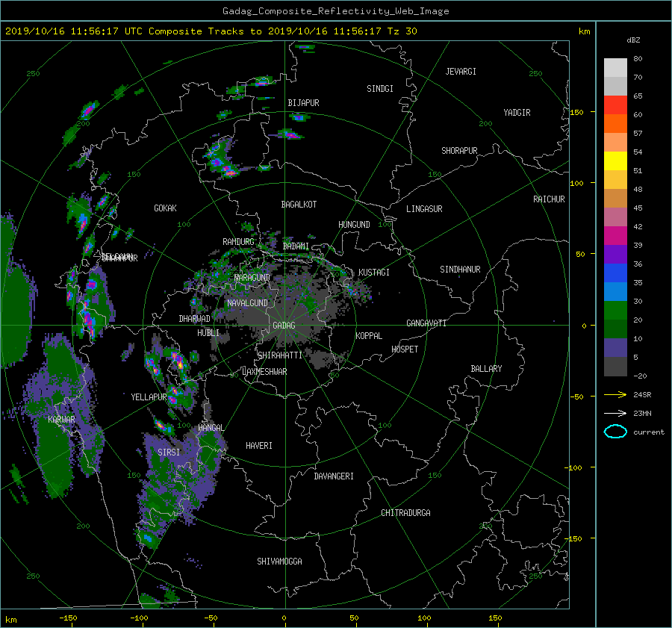Image resolution: width=672 pixels, height=628 pixels.
Task: Click the BADAMI label
Action: pyautogui.click(x=296, y=246)
